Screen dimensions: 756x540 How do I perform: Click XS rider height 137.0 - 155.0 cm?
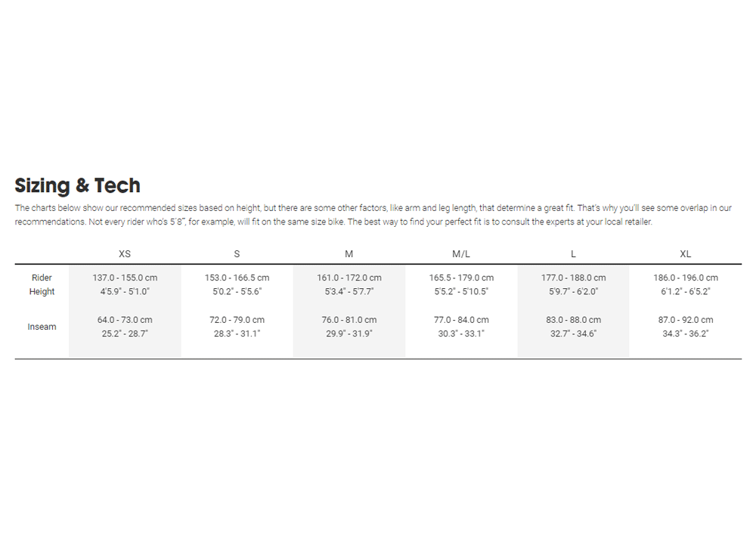(125, 278)
